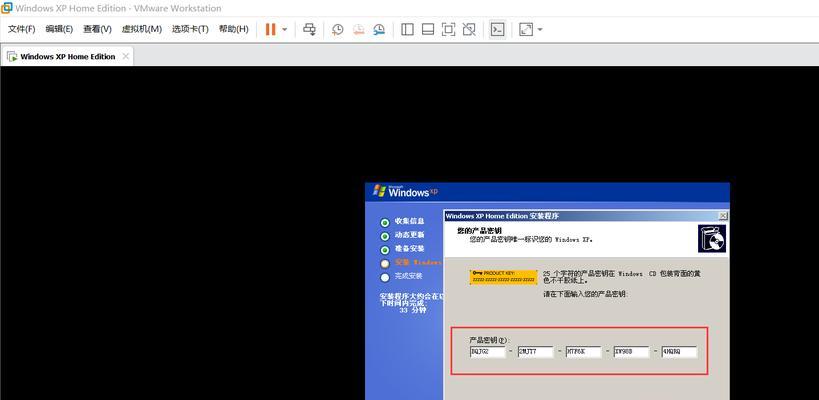Screen dimensions: 819x400
Task: Click the product key box containing MTF6K
Action: (583, 351)
